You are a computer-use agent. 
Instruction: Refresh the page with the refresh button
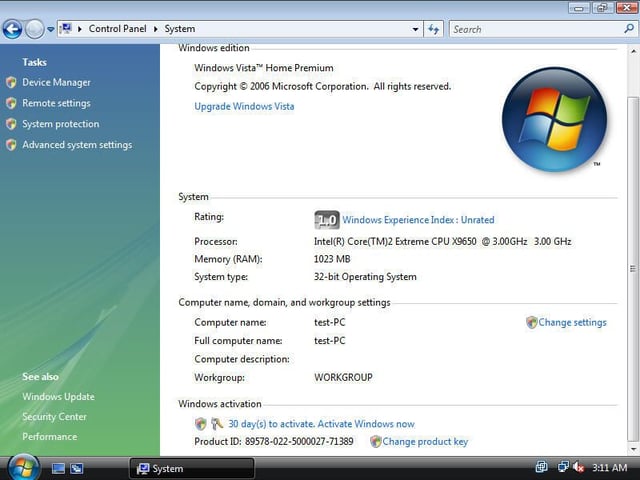[433, 29]
